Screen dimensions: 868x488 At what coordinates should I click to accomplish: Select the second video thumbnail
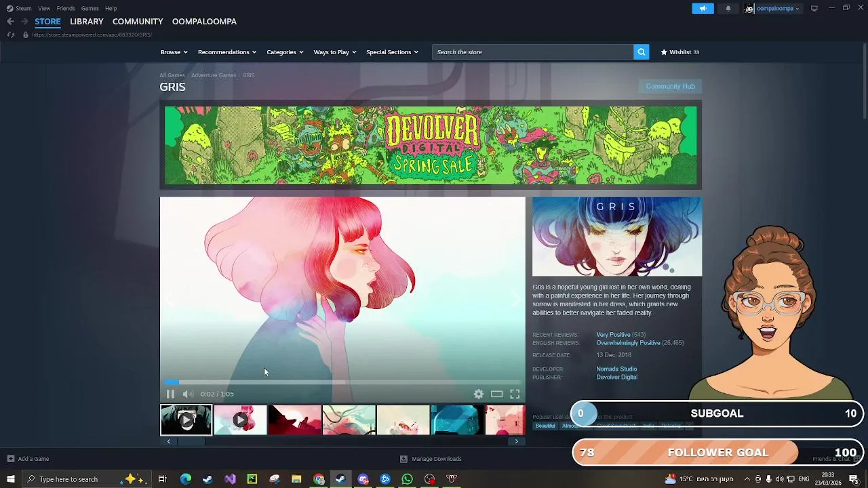(x=240, y=420)
